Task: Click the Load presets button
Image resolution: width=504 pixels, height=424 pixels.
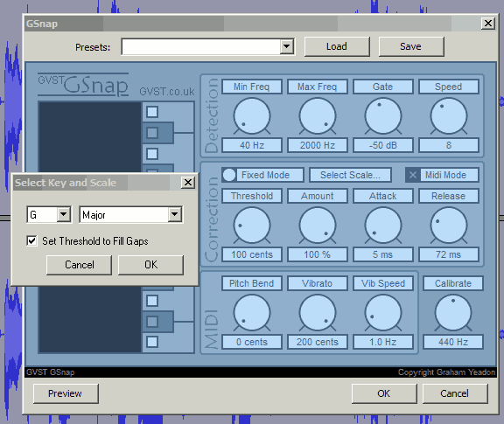Action: [x=337, y=46]
